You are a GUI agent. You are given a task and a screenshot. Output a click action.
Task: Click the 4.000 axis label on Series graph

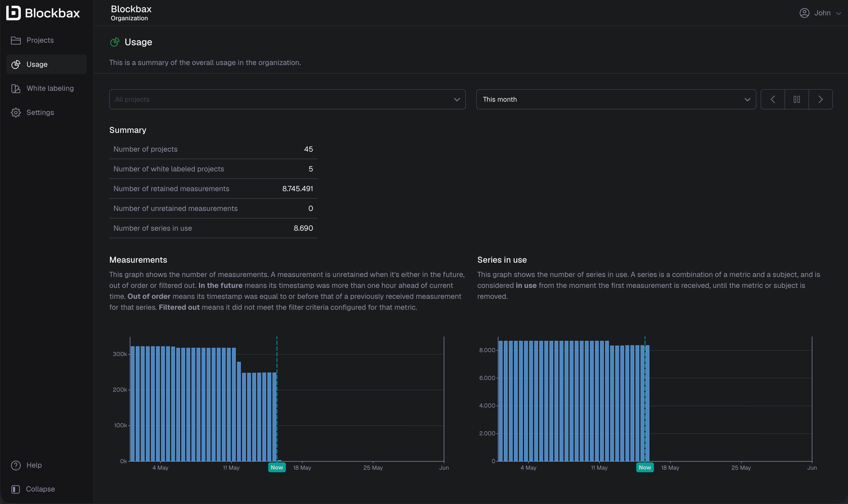[x=487, y=405]
